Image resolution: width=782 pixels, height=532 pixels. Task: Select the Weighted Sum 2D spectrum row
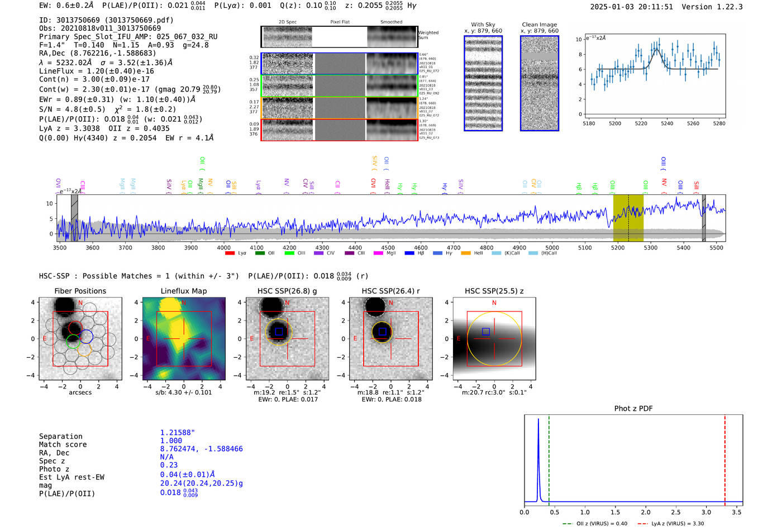pyautogui.click(x=339, y=37)
